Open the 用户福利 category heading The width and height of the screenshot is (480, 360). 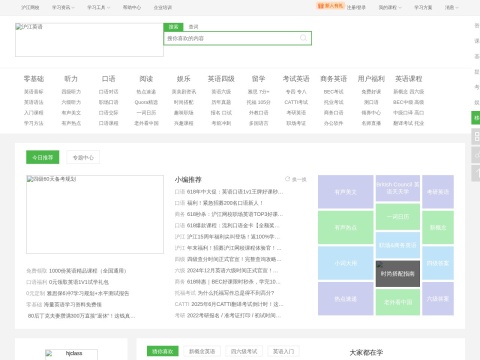(x=371, y=79)
